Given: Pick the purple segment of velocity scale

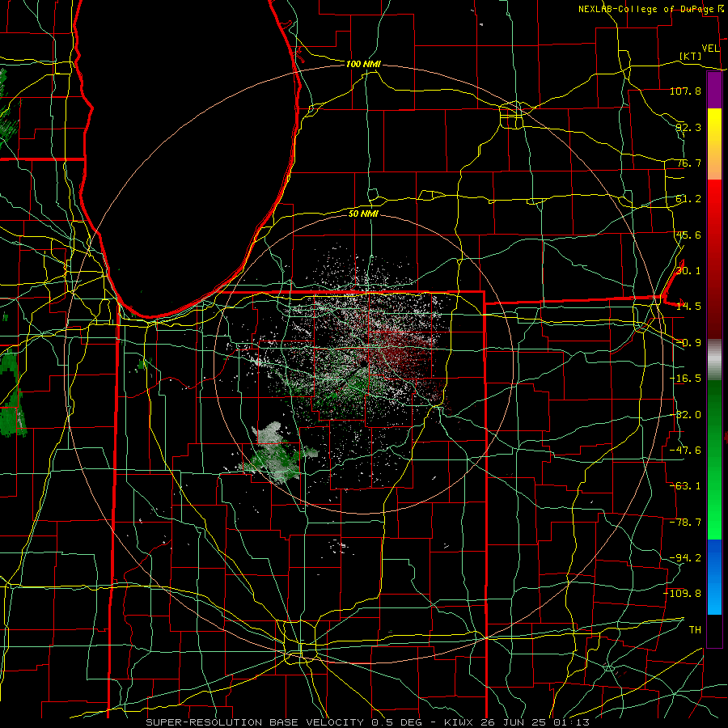Looking at the screenshot, I should pos(714,91).
